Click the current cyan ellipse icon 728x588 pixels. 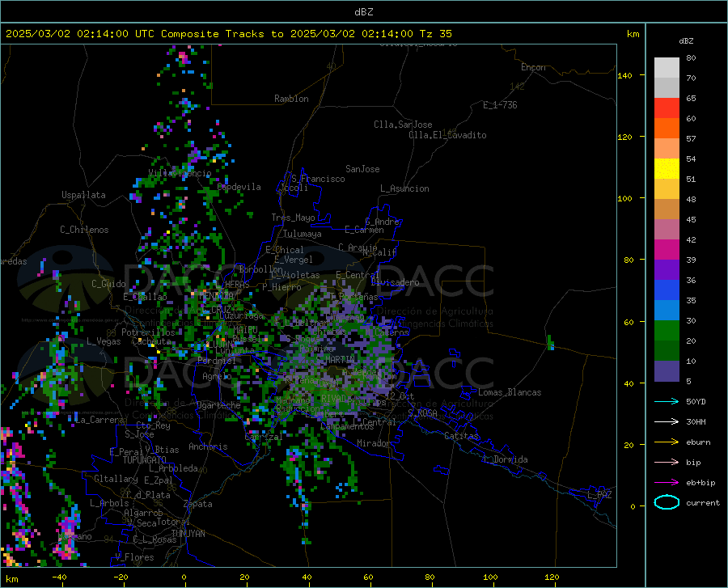point(667,502)
